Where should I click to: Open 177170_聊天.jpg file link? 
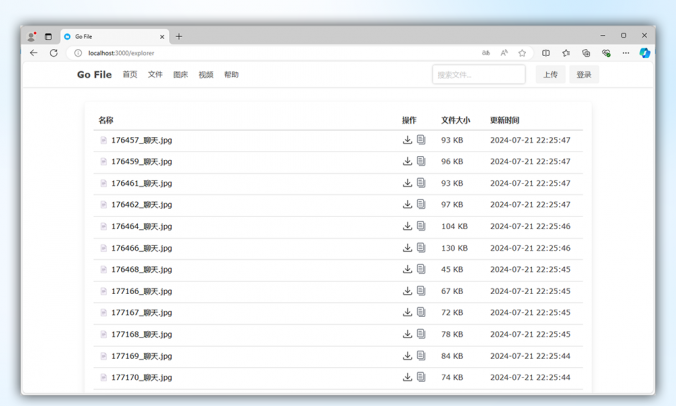tap(141, 378)
